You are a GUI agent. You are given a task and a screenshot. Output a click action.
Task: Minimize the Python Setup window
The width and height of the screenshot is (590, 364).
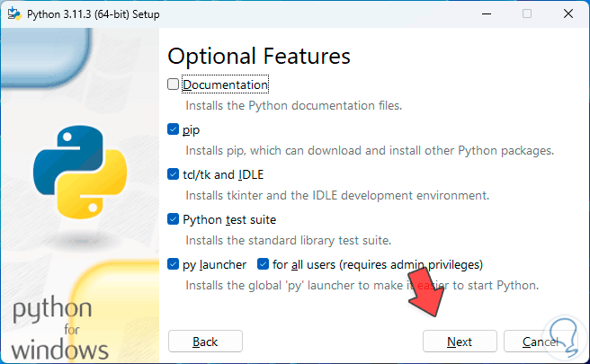pyautogui.click(x=486, y=13)
